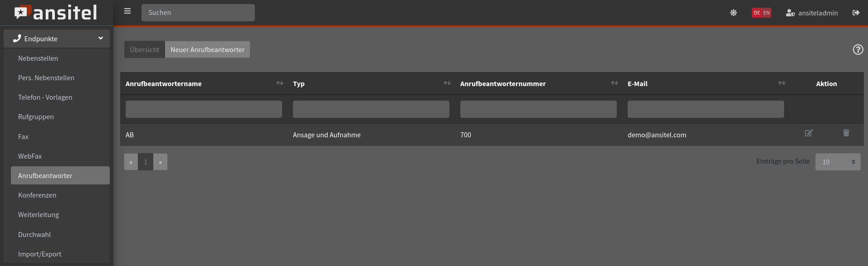Go to next page in pagination
Viewport: 868px width, 266px height.
pos(160,162)
